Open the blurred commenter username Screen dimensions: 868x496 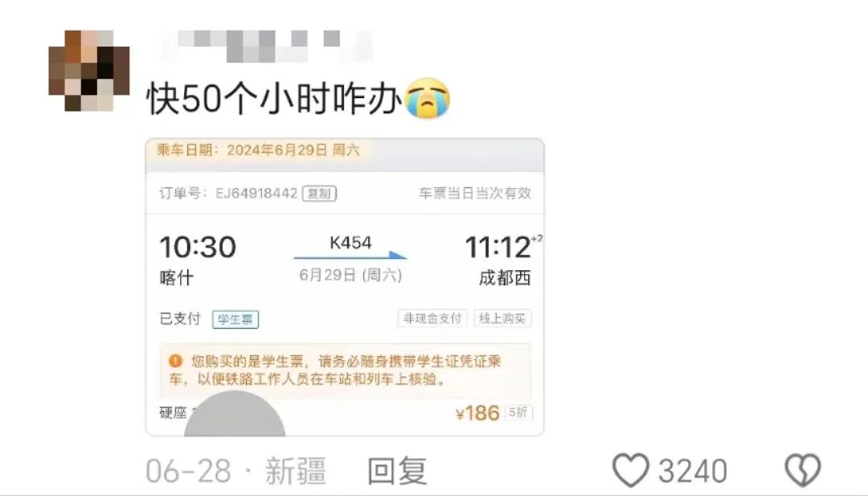coord(267,45)
